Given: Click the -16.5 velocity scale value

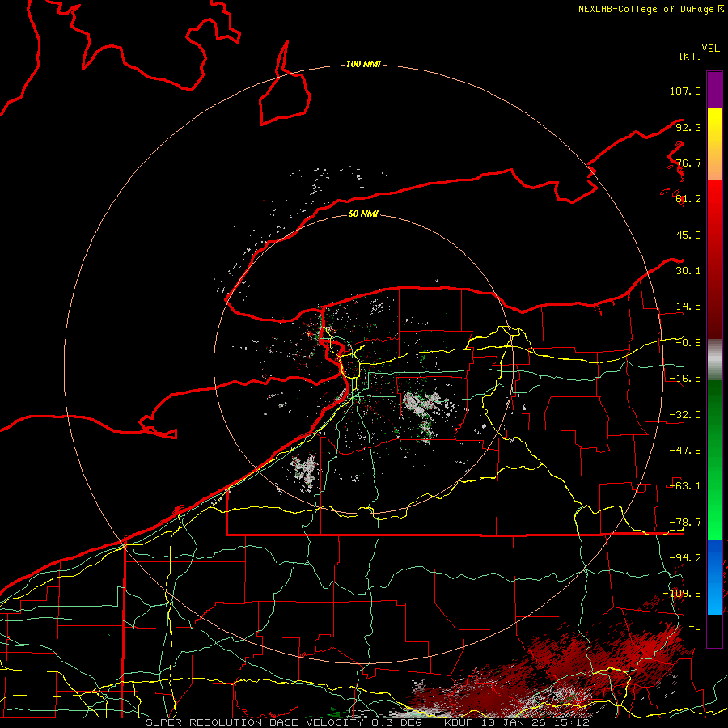Looking at the screenshot, I should pos(685,379).
